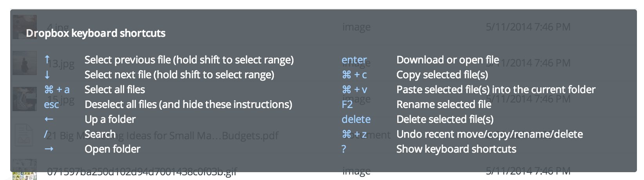Click 'Dropbox keyboard shortcuts' heading
The width and height of the screenshot is (644, 180).
pos(96,33)
